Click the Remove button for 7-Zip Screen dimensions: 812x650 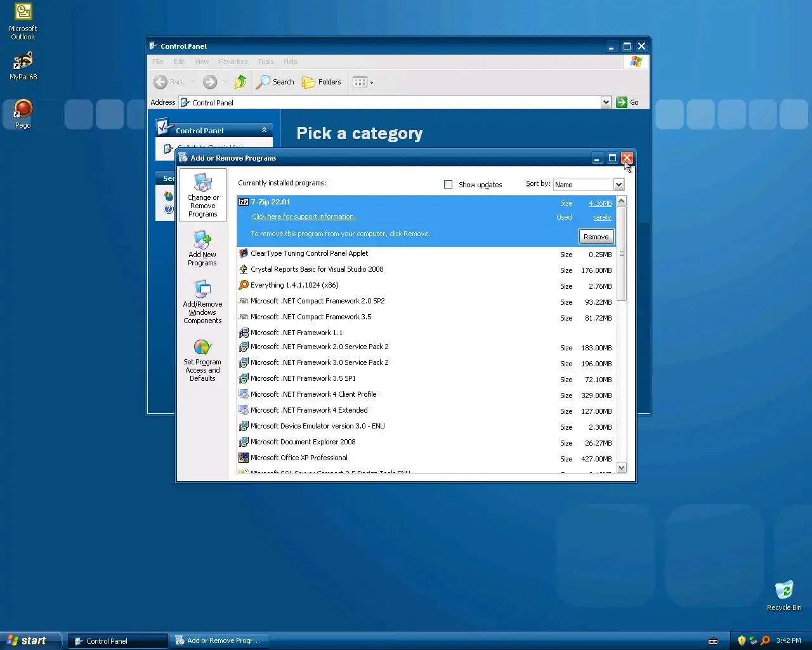(x=596, y=237)
